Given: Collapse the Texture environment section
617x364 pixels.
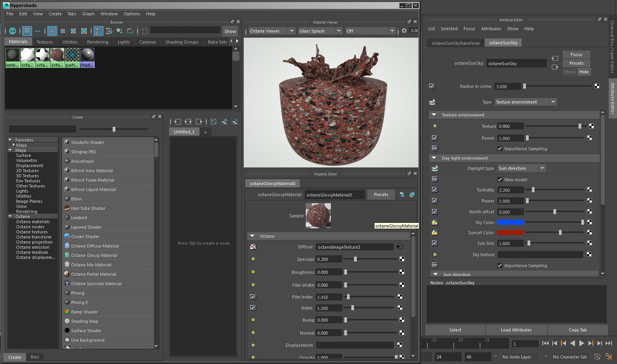Looking at the screenshot, I should (x=434, y=115).
